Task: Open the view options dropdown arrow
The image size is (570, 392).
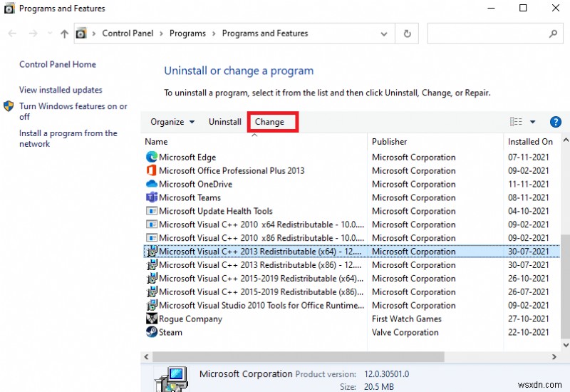Action: tap(532, 122)
